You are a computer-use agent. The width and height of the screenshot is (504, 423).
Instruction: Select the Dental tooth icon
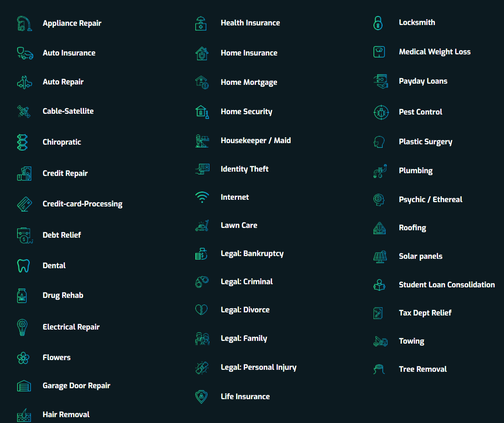pos(23,266)
